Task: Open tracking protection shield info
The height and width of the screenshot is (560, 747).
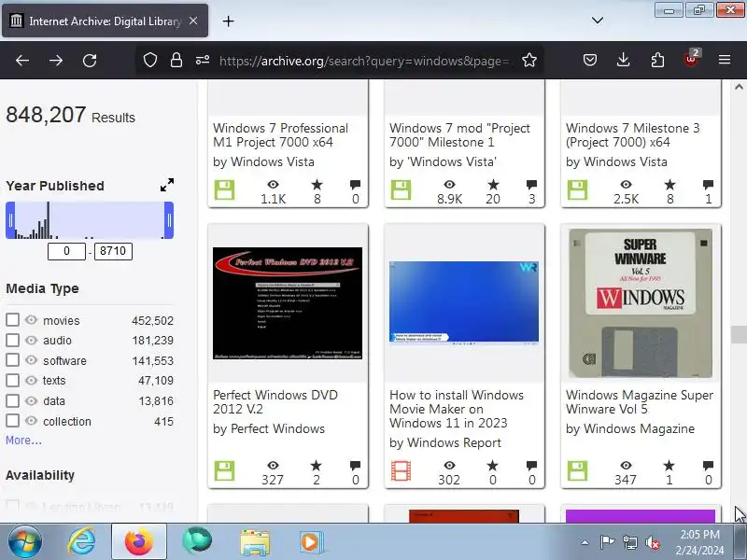Action: pyautogui.click(x=150, y=61)
